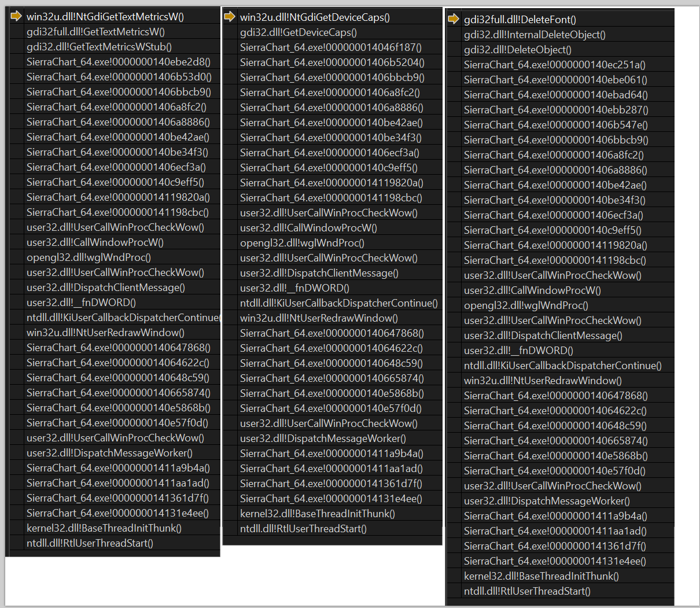The image size is (700, 608).
Task: Pick user32.dll!CallWindowProcW() in the GetDeviceCaps stack
Action: tap(308, 228)
